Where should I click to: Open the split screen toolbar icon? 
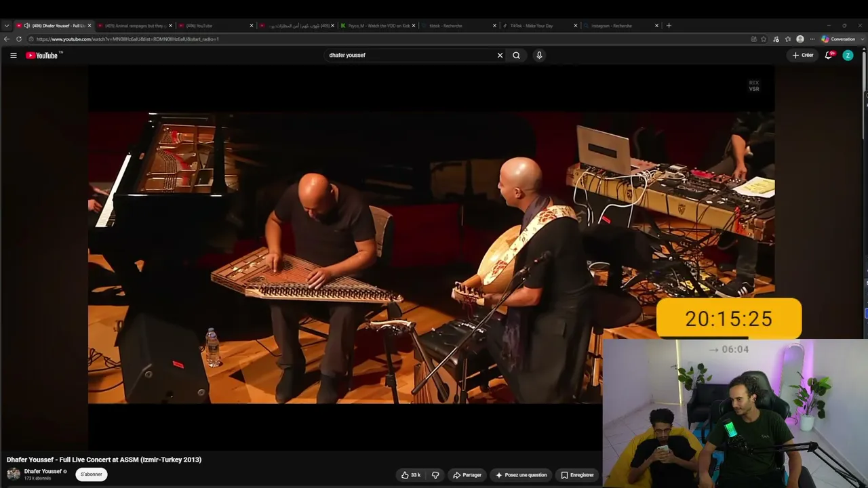pos(753,39)
